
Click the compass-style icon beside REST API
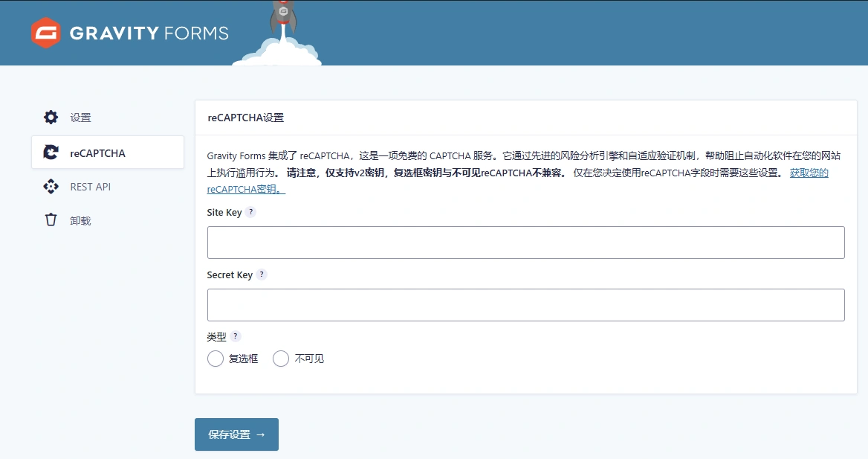[50, 187]
